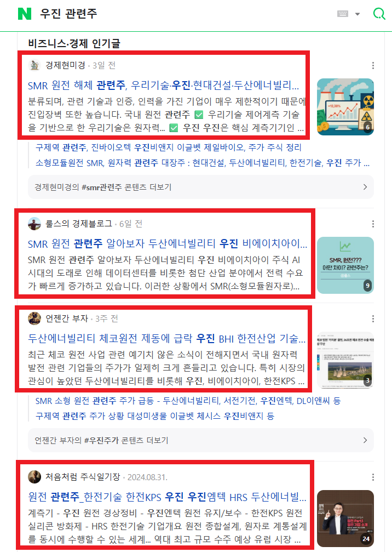Expand 언젠간 부자의 #우진주가 콘텐츠 더보기
Screen dimensions: 392x552
point(201,440)
